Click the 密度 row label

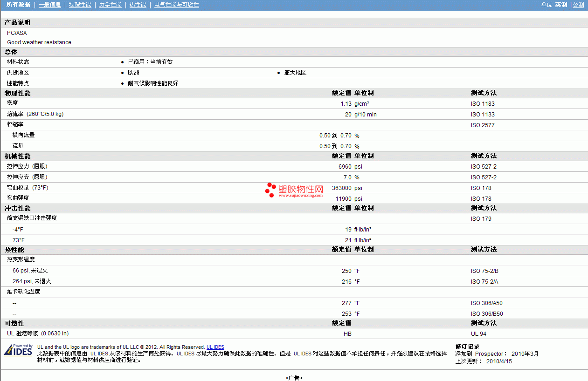click(12, 103)
